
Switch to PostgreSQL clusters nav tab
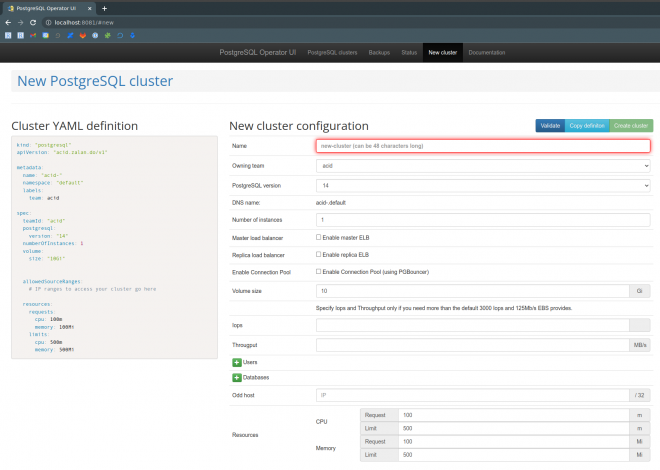(332, 51)
